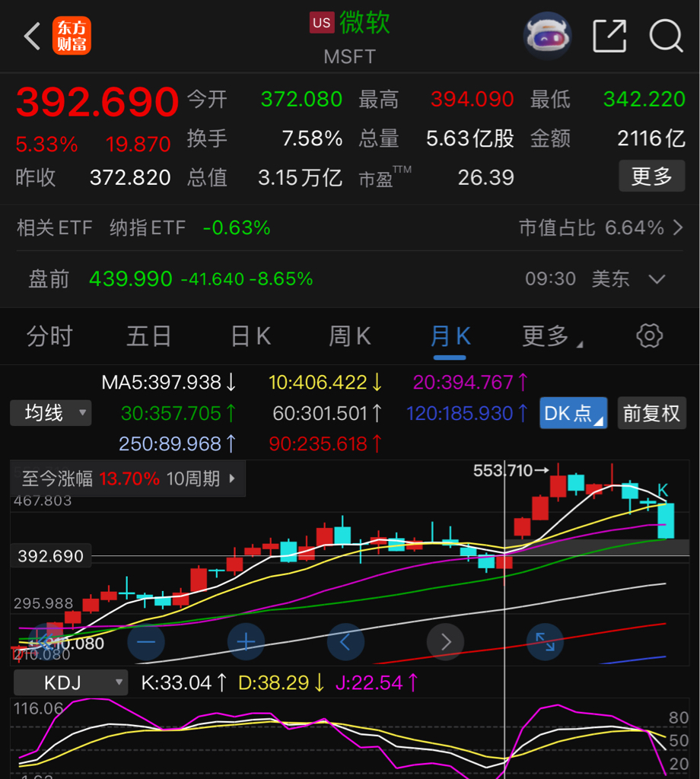Tap the 最高 394.090 value
The image size is (700, 779).
click(472, 100)
